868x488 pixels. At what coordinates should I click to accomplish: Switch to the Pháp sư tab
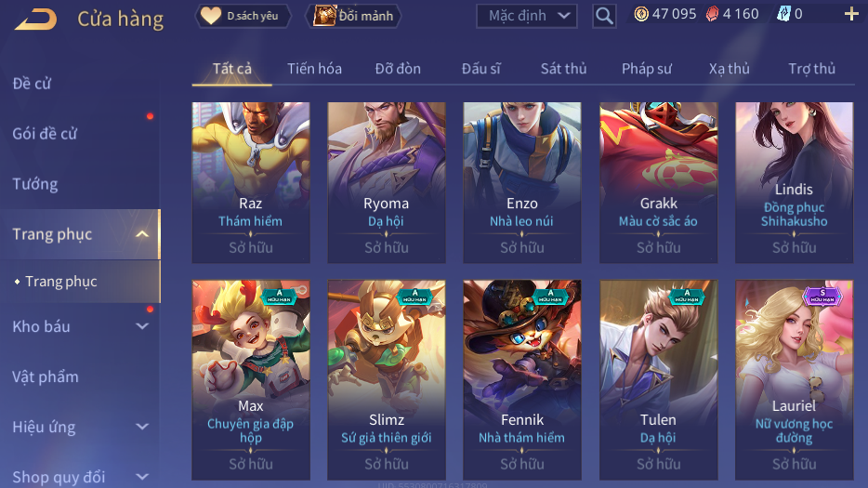point(647,69)
